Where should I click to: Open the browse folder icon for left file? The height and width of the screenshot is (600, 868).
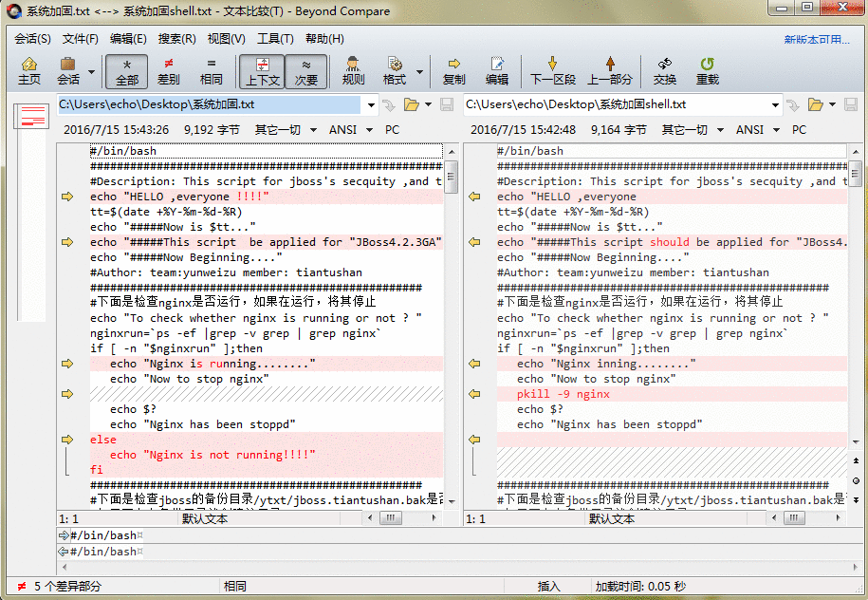(x=412, y=104)
